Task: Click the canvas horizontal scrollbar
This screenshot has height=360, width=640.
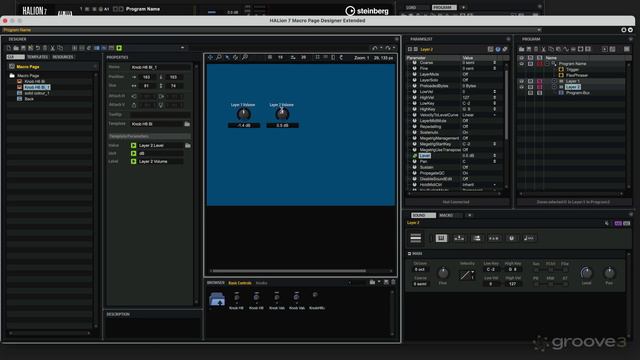Action: 289,271
